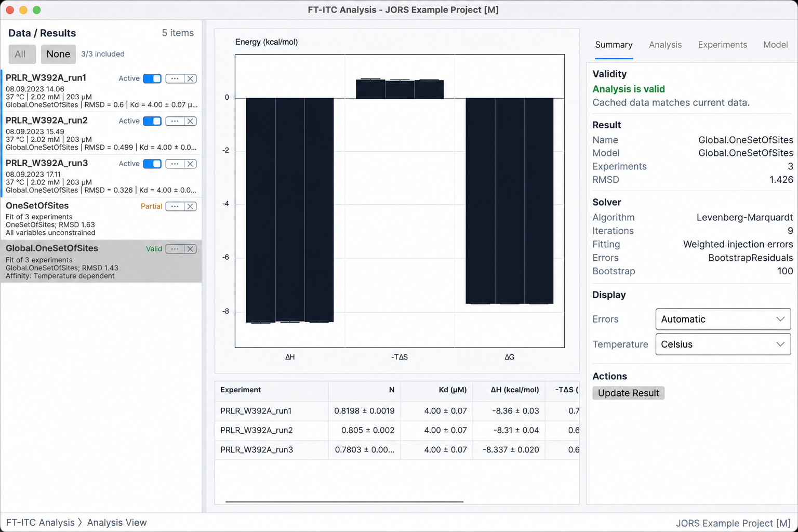Delete the Global.OneSetOfSites result via X
798x532 pixels.
(x=191, y=249)
